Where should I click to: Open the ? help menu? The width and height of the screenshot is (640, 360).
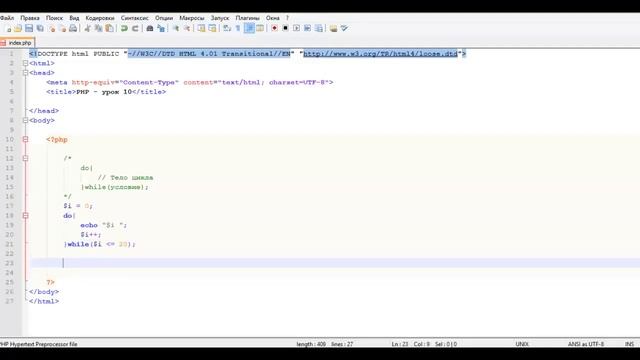287,18
